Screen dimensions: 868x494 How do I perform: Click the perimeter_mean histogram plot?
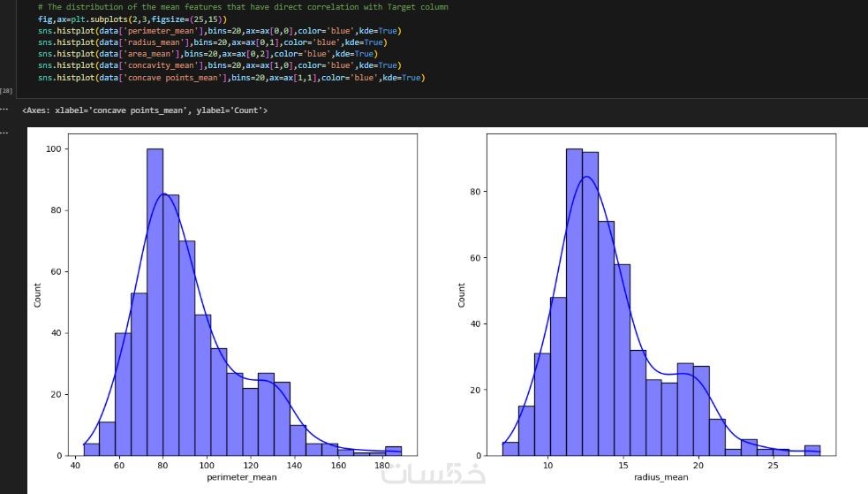(x=243, y=294)
